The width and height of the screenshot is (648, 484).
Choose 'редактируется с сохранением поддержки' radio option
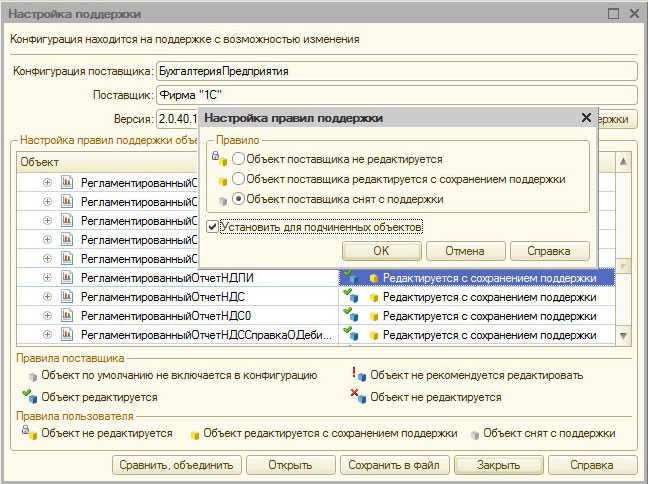pyautogui.click(x=238, y=179)
